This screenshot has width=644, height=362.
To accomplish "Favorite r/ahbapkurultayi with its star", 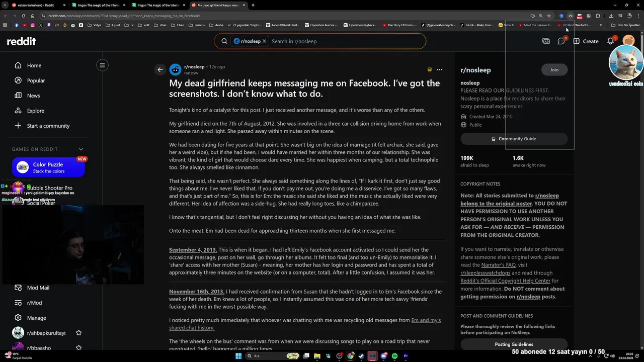I will click(x=78, y=333).
